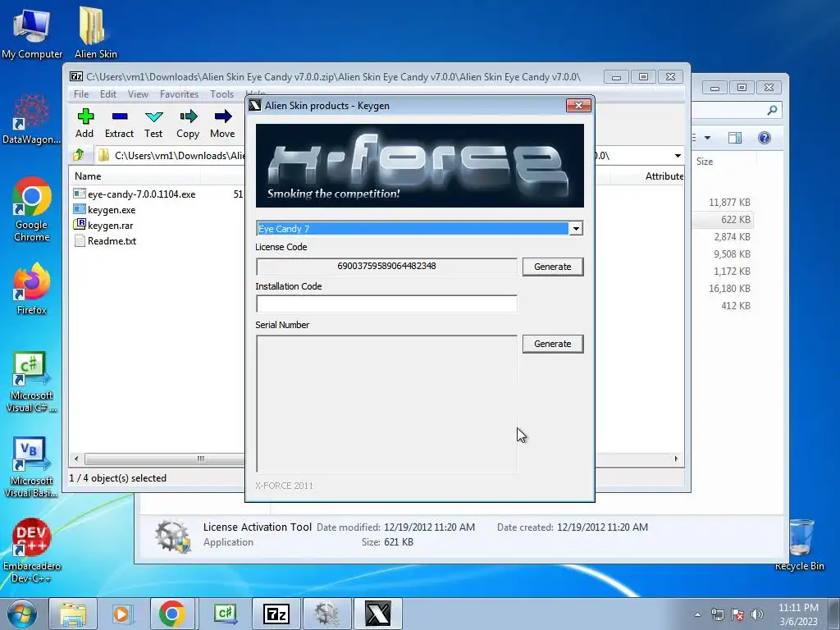Open the Favorites menu in 7-Zip
The width and height of the screenshot is (840, 630).
(x=179, y=94)
